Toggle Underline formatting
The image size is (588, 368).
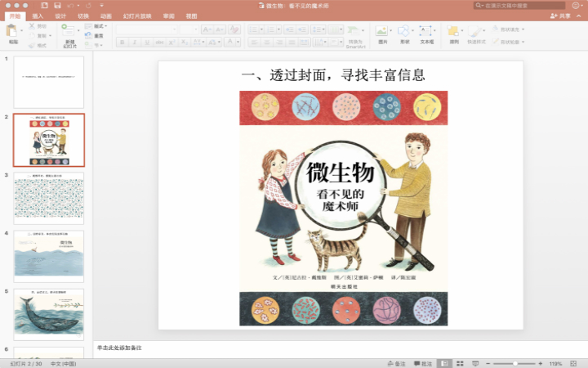pos(147,42)
